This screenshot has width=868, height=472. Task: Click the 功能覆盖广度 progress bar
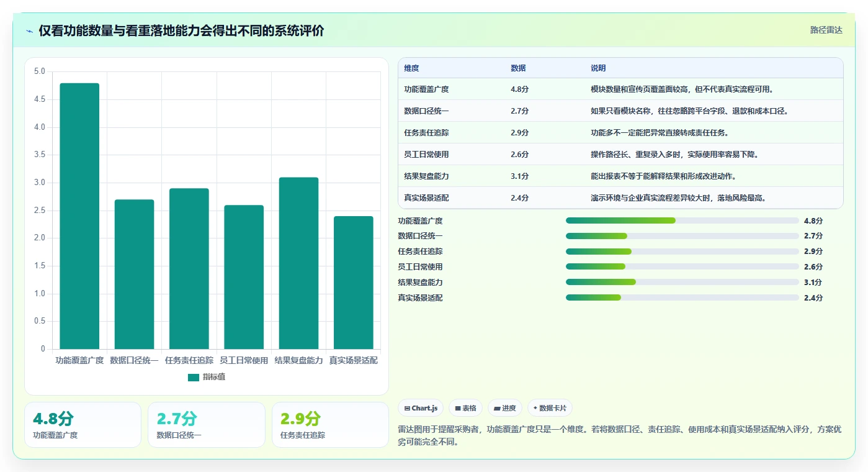(x=682, y=220)
